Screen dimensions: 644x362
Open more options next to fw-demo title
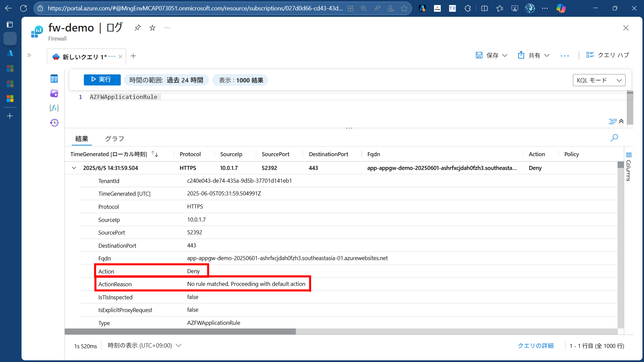(x=167, y=28)
